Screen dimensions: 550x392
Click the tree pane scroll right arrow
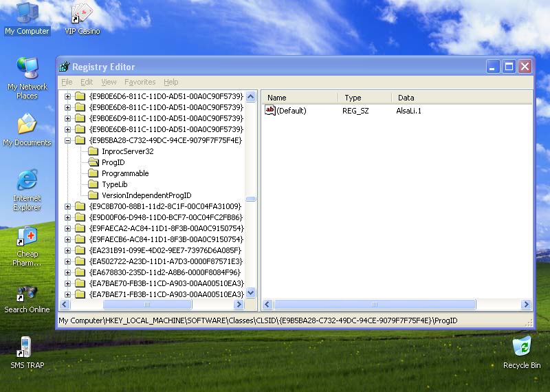pos(239,304)
